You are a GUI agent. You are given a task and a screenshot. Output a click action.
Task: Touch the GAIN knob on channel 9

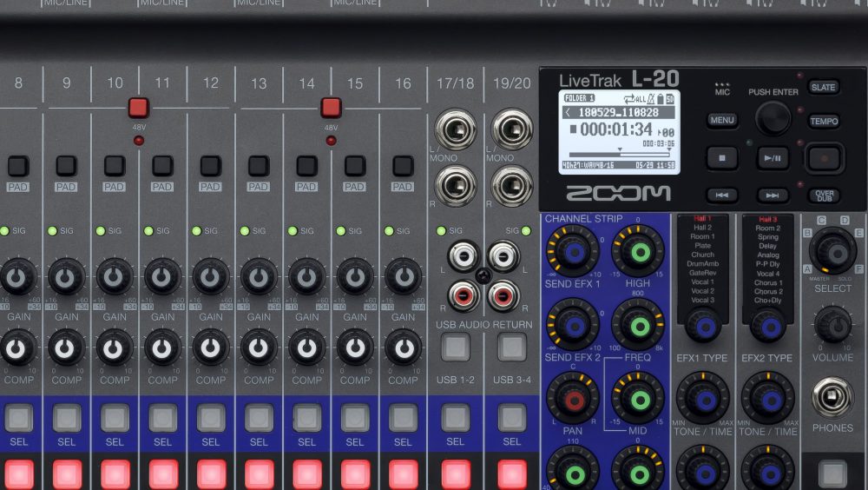point(66,276)
